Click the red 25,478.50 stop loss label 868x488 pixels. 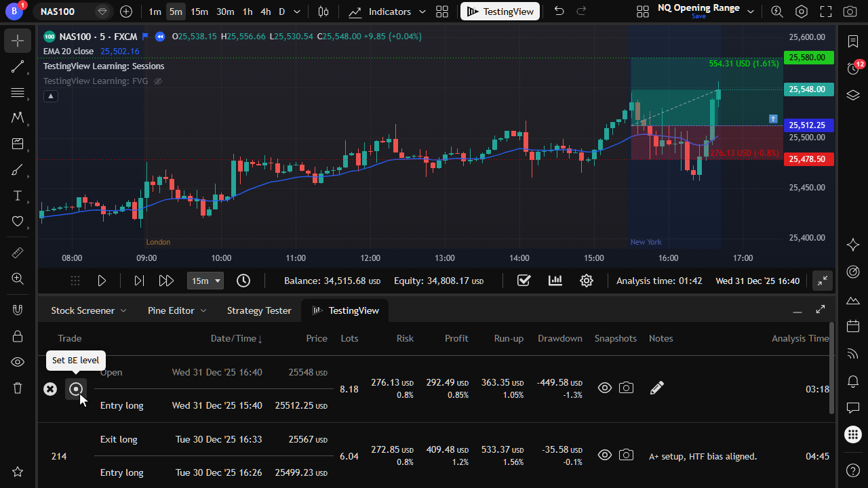pyautogui.click(x=807, y=159)
